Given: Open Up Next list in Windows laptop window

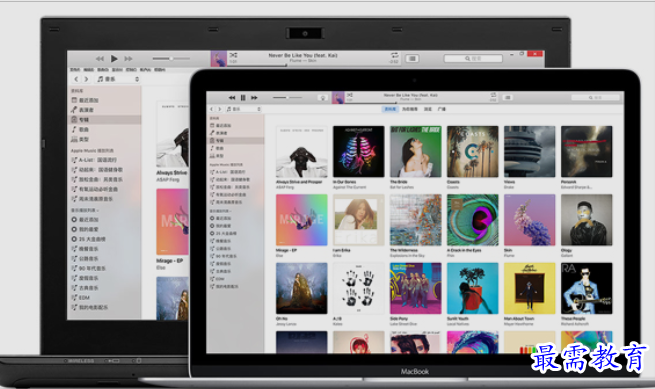Looking at the screenshot, I should [x=412, y=58].
